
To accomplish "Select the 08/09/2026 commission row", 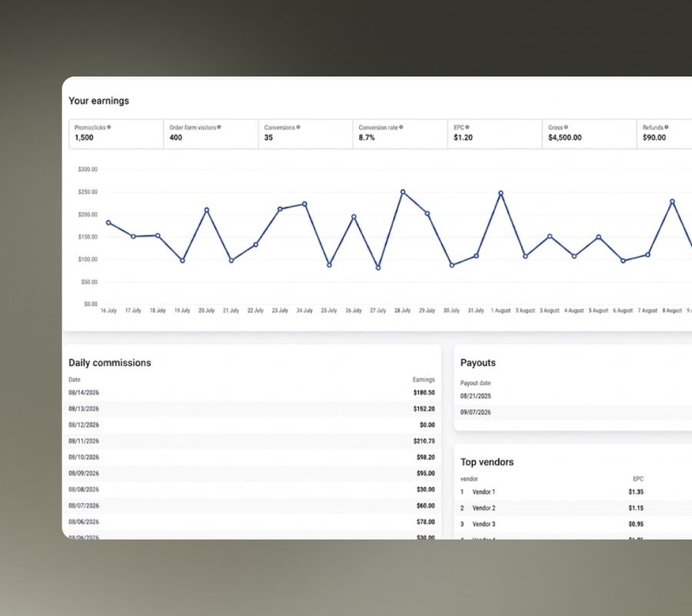I will tap(251, 474).
